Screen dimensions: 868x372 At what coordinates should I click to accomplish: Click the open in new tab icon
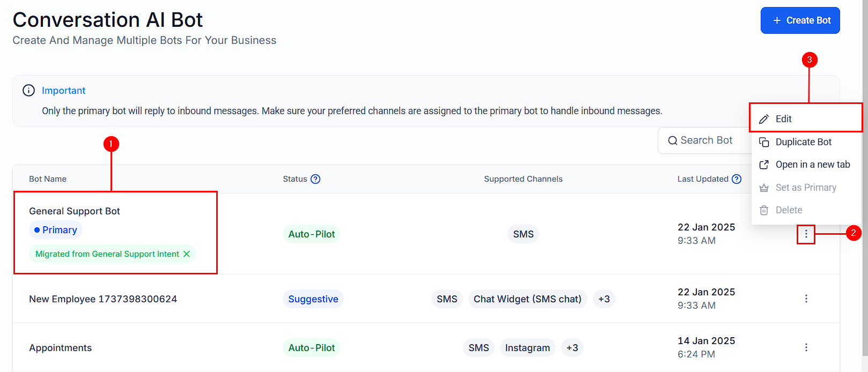pos(764,165)
